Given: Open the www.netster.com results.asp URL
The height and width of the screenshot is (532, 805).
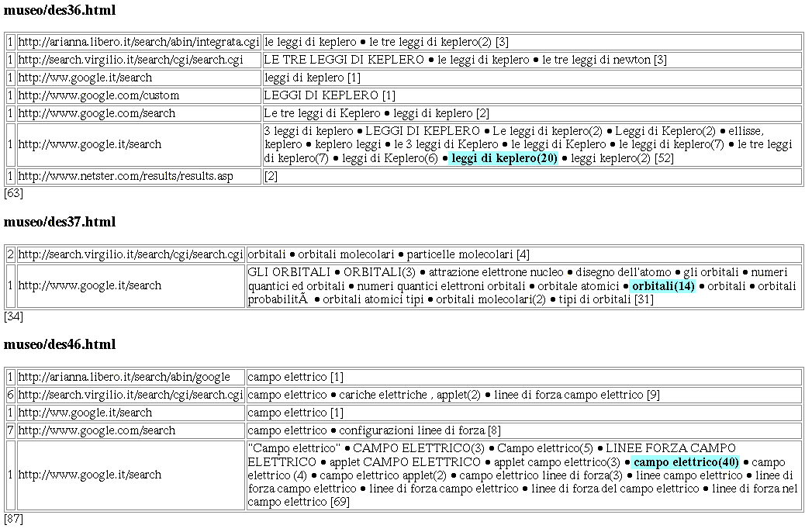Looking at the screenshot, I should point(126,176).
